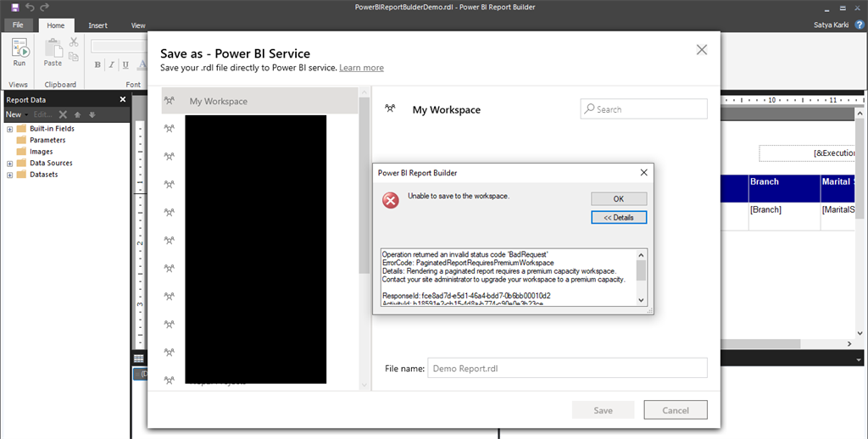The image size is (868, 439).
Task: Click the error dialog resize grip
Action: click(650, 310)
